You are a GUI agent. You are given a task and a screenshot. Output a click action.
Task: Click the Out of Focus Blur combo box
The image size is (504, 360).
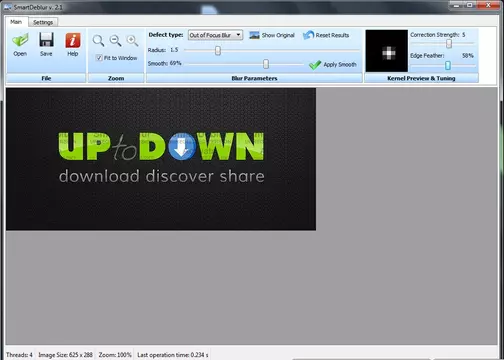(215, 35)
